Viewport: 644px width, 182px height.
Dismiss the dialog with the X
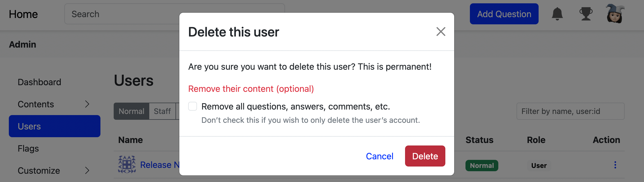(x=441, y=32)
